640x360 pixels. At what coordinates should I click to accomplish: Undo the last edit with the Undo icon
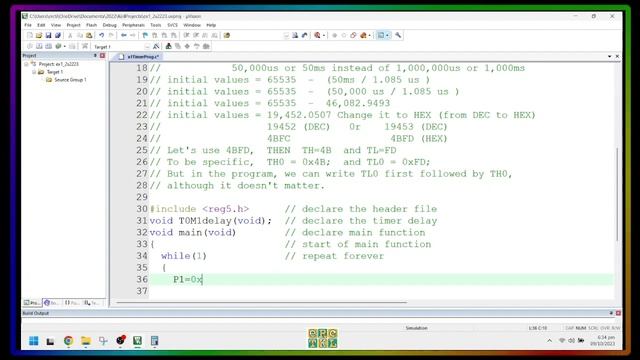click(x=101, y=36)
